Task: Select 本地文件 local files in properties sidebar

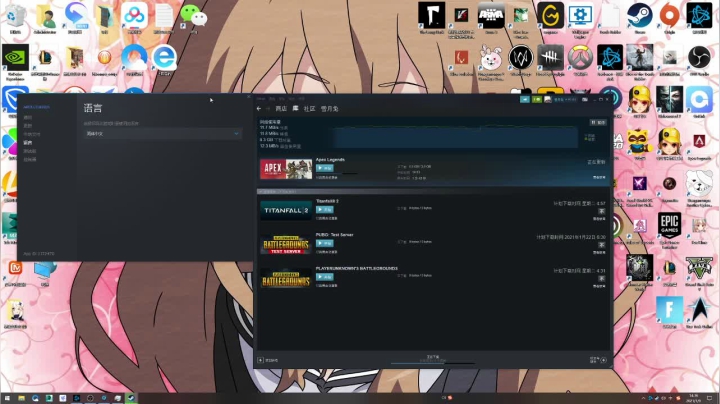Action: click(32, 134)
